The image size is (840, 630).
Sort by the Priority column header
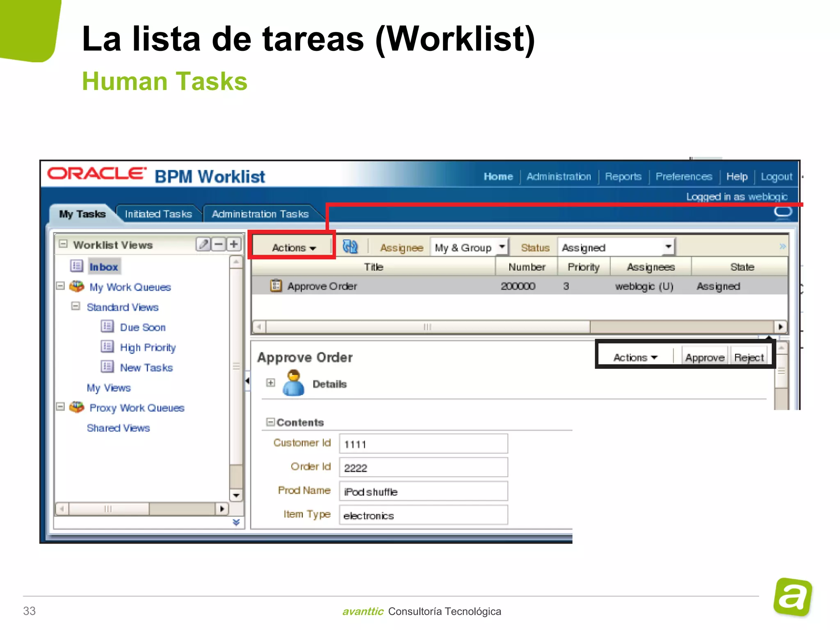(x=584, y=267)
